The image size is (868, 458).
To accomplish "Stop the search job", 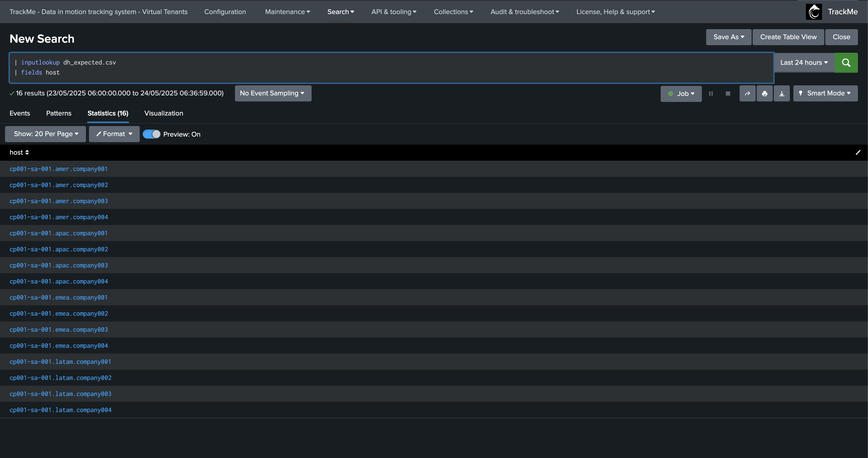I will point(728,94).
